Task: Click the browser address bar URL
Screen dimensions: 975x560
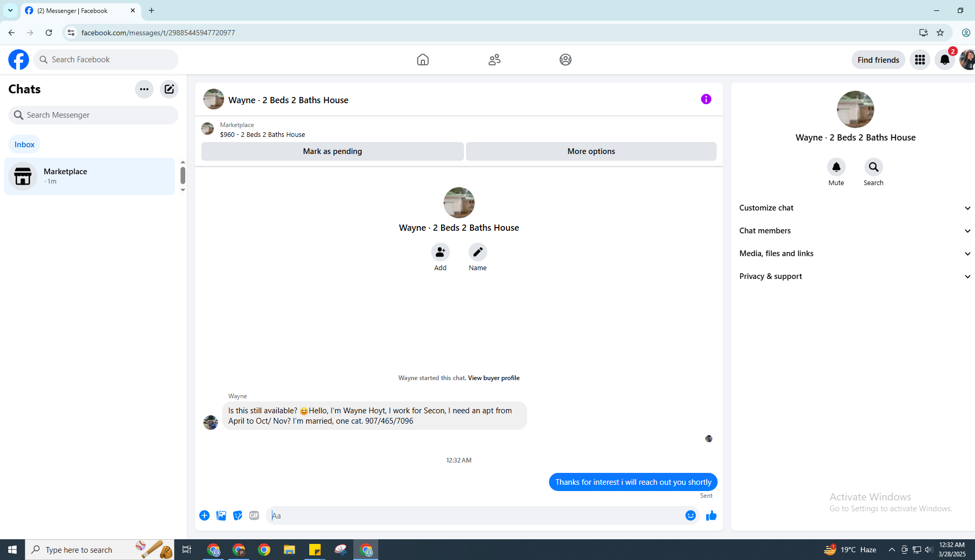Action: (x=158, y=33)
